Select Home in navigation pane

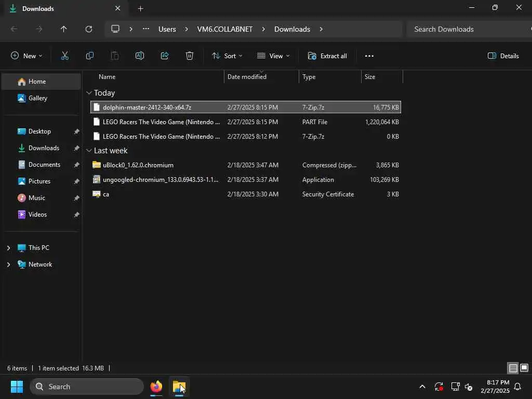pos(41,82)
